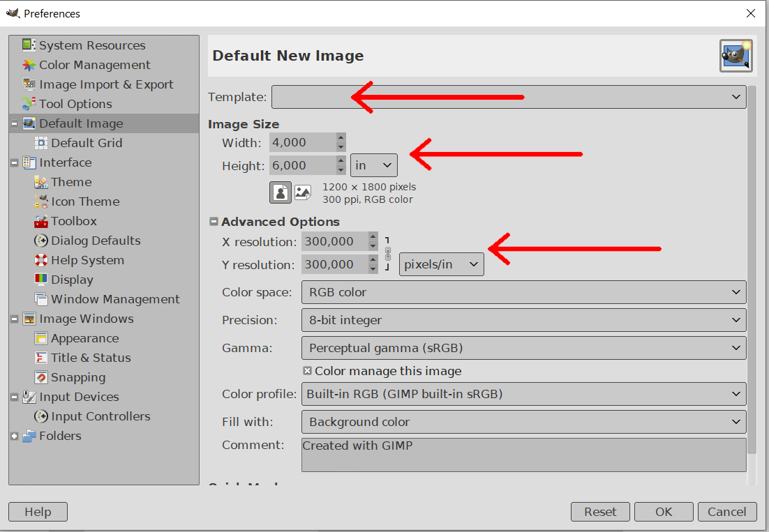Decrease Height with down stepper arrow
Viewport: 769px width, 532px height.
[x=341, y=170]
